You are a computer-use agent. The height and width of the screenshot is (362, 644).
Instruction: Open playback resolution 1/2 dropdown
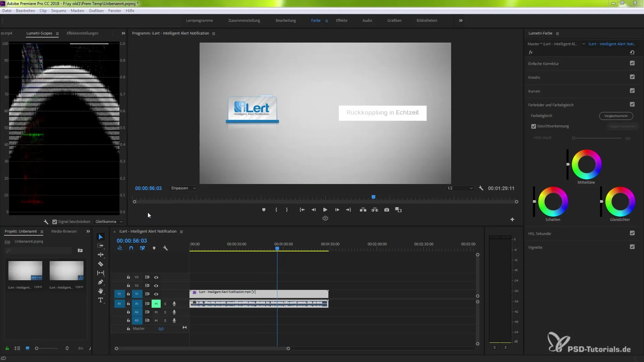click(460, 188)
